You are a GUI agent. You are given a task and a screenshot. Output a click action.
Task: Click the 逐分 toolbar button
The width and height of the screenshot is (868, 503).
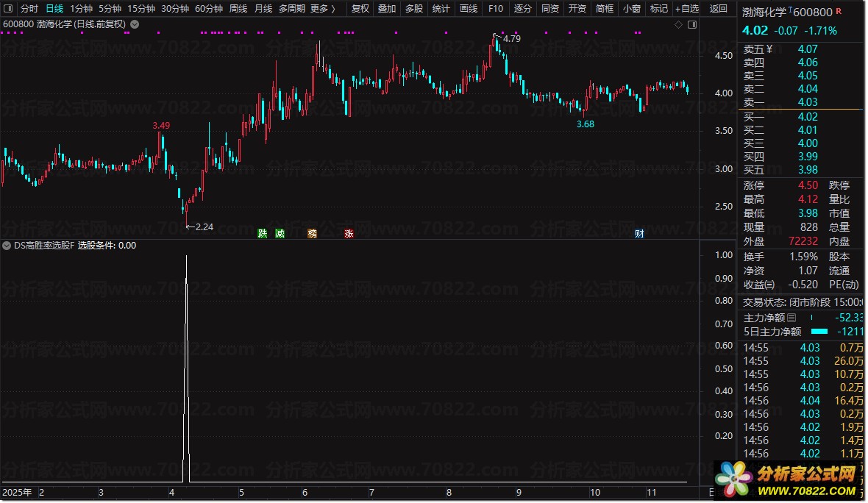(522, 8)
